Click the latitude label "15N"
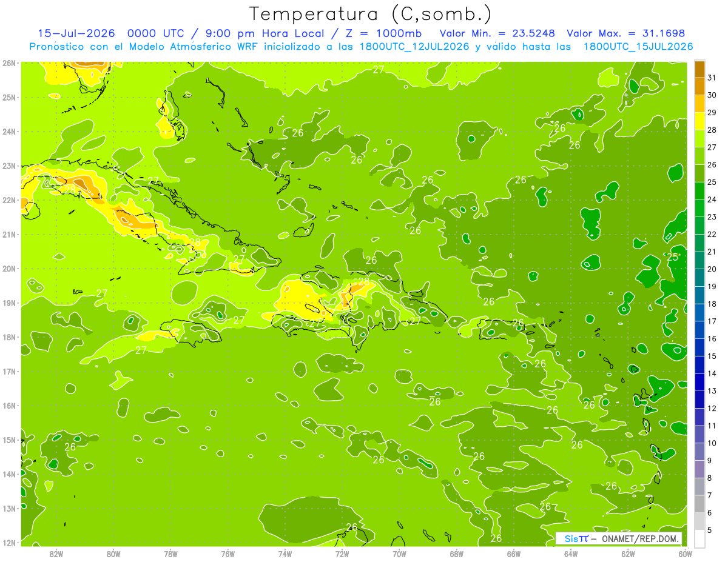The height and width of the screenshot is (562, 728). [8, 440]
